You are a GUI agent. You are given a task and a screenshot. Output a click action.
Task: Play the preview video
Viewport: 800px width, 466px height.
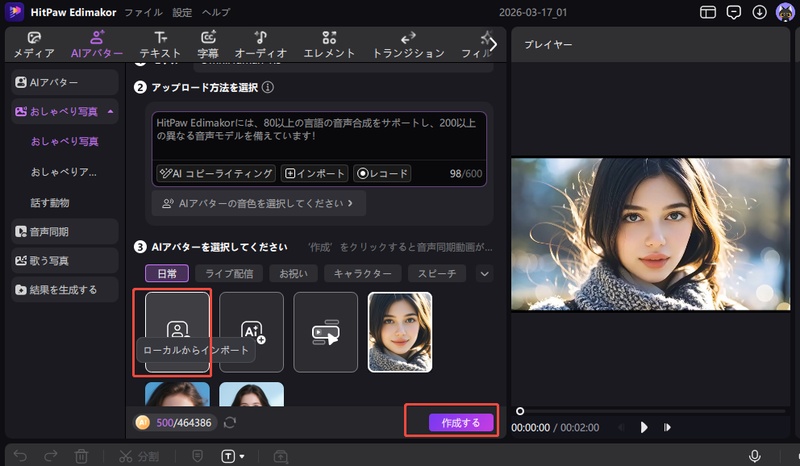(x=644, y=427)
